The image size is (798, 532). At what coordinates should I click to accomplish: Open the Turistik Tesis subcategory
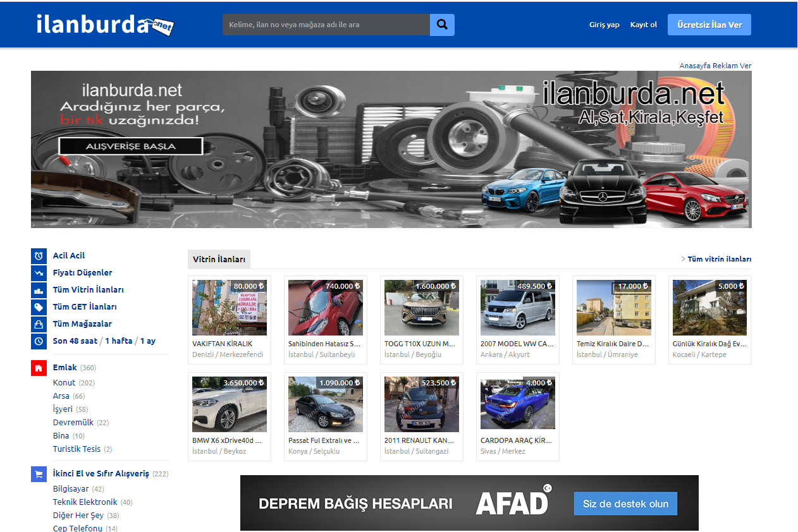[77, 449]
